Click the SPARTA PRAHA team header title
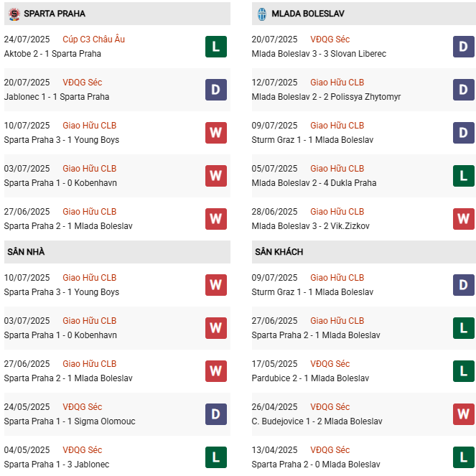 pyautogui.click(x=55, y=14)
